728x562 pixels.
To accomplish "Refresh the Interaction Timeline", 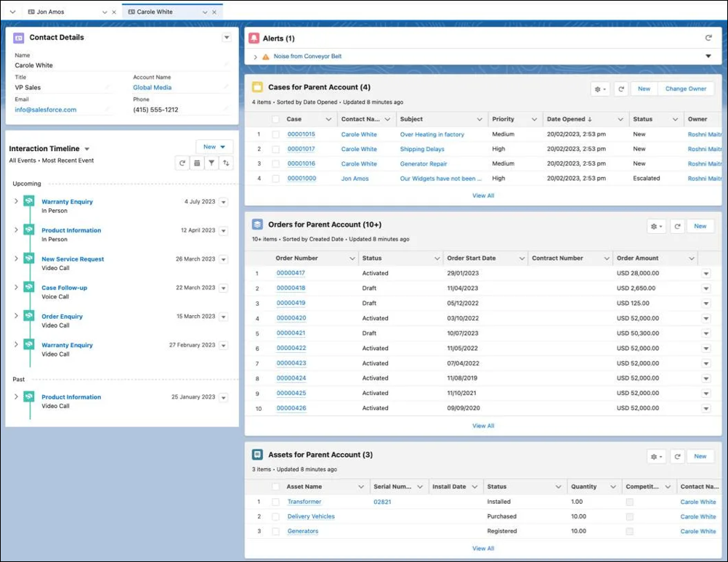I will point(182,163).
